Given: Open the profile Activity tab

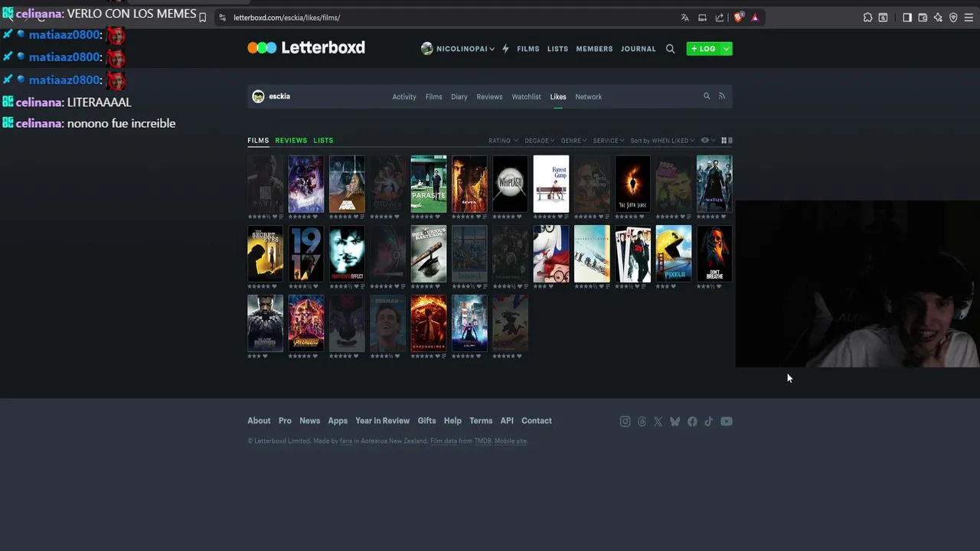Looking at the screenshot, I should [x=404, y=97].
